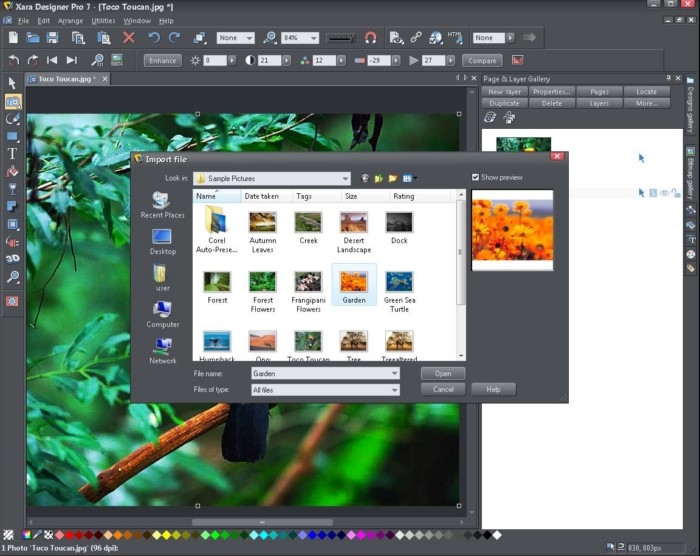Sort files by Date taken column

[x=262, y=196]
